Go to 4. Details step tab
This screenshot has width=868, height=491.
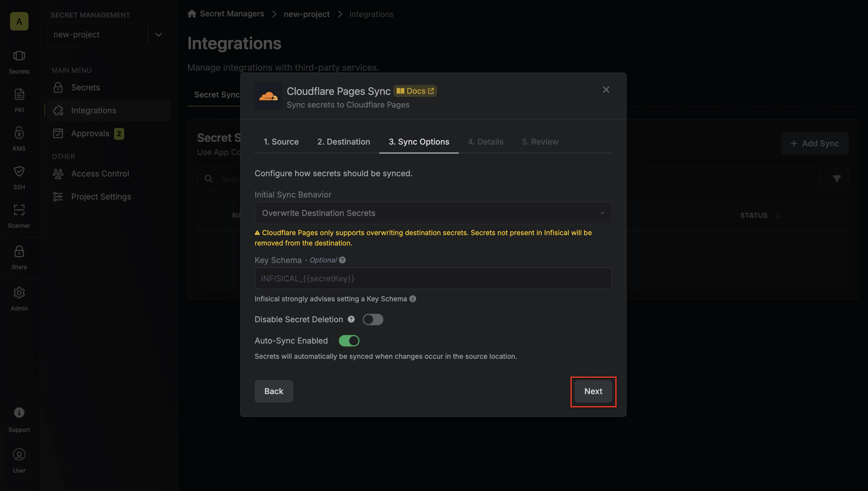486,142
